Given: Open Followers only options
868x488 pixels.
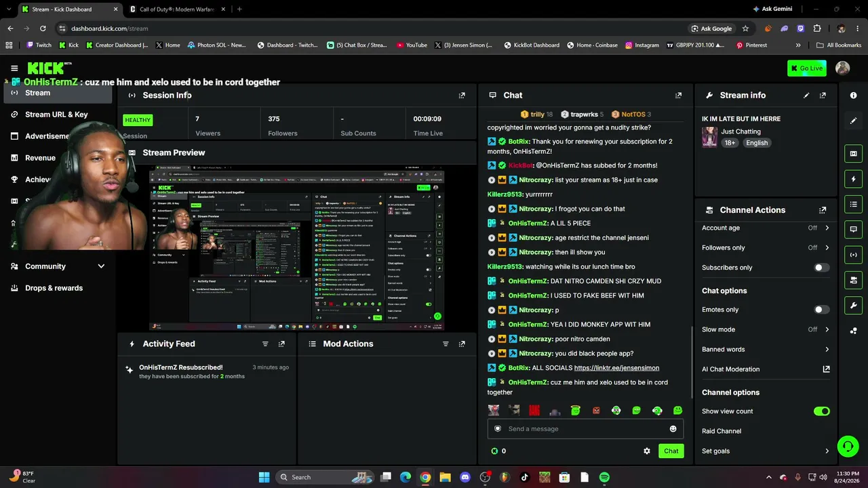Looking at the screenshot, I should (x=766, y=248).
